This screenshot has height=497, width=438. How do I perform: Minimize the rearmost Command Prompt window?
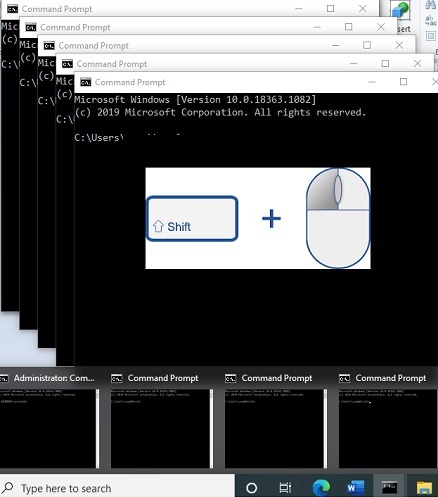[299, 9]
